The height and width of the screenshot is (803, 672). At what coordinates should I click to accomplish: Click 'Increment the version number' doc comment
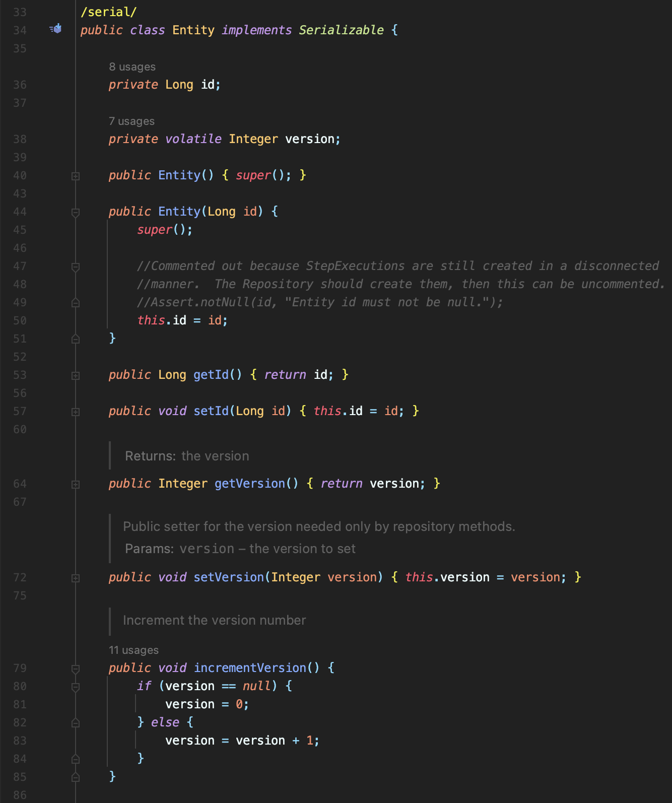point(214,620)
